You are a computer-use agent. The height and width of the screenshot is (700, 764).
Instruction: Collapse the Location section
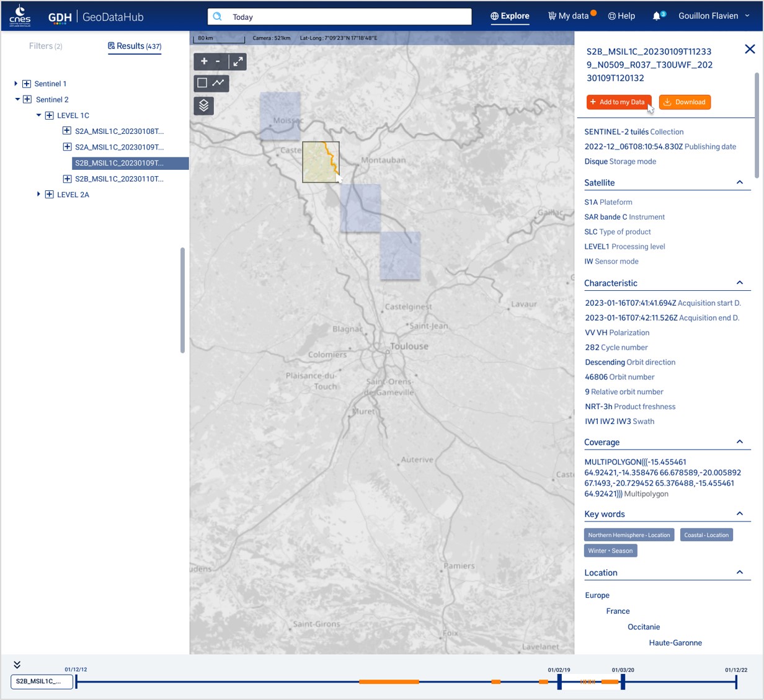click(739, 572)
